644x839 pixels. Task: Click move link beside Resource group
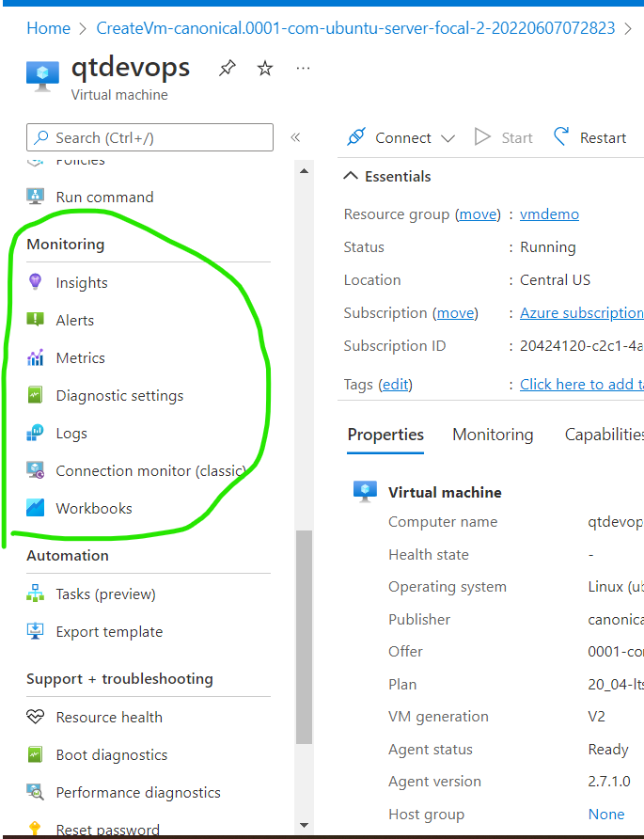(x=479, y=214)
